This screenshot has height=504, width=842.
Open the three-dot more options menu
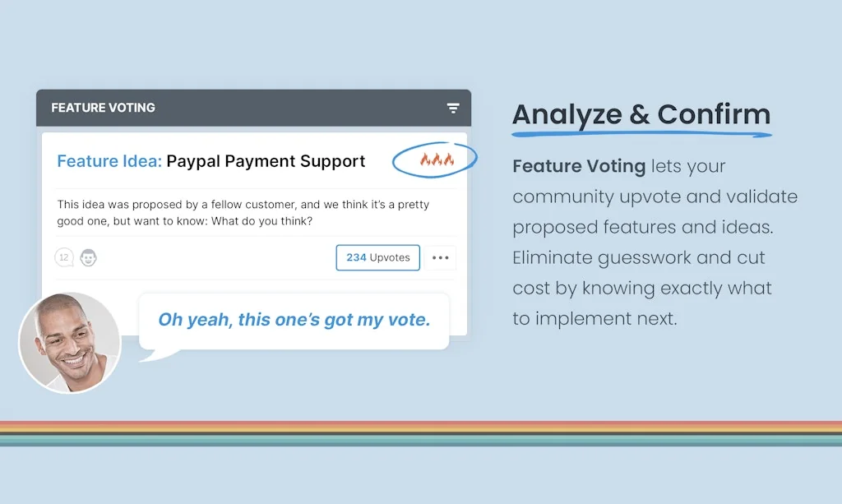[x=441, y=257]
